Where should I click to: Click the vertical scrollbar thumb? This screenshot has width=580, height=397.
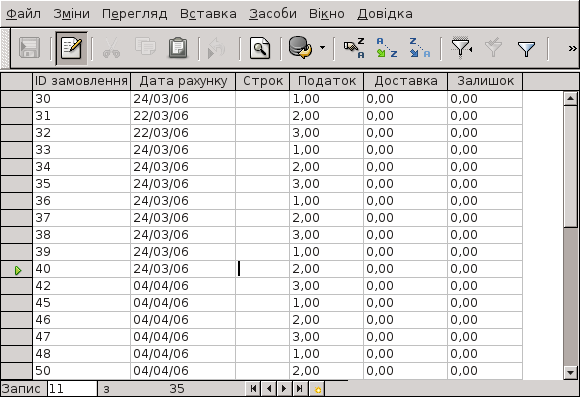pyautogui.click(x=570, y=166)
